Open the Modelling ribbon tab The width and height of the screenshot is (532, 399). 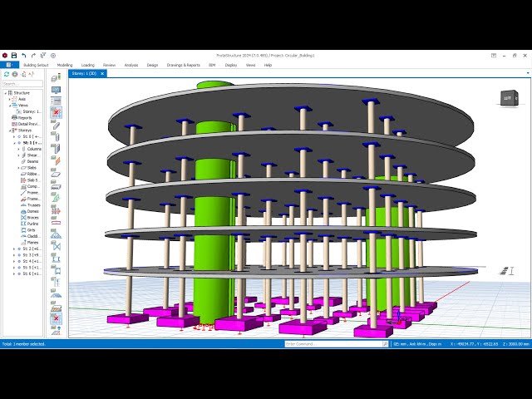pyautogui.click(x=65, y=65)
